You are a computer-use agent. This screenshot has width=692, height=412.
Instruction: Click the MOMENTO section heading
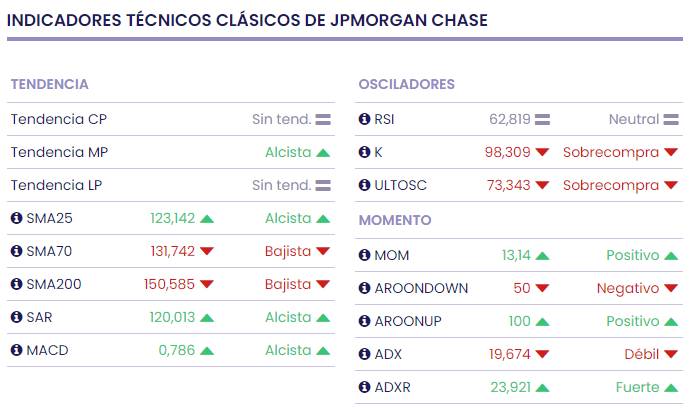tap(395, 220)
